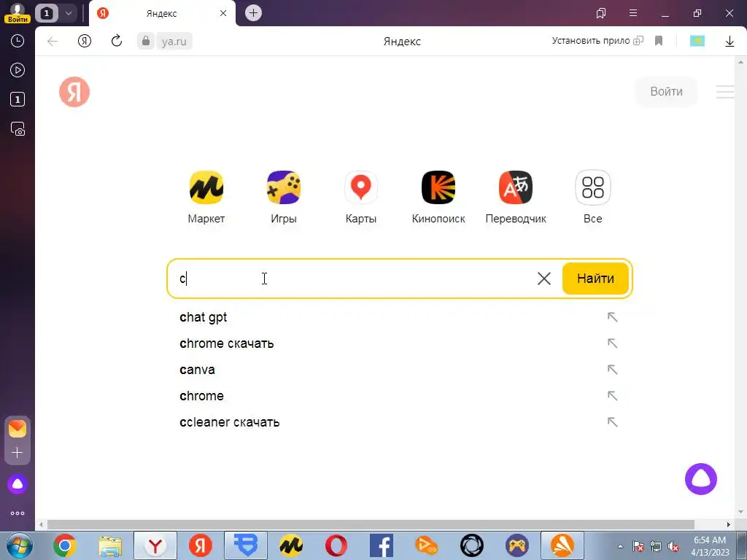Open Facebook from the taskbar

[x=381, y=545]
